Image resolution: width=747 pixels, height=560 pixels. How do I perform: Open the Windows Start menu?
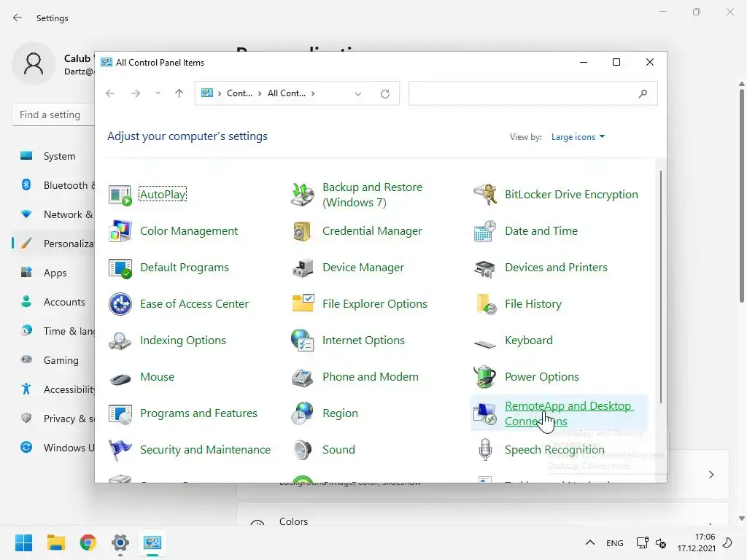coord(24,542)
